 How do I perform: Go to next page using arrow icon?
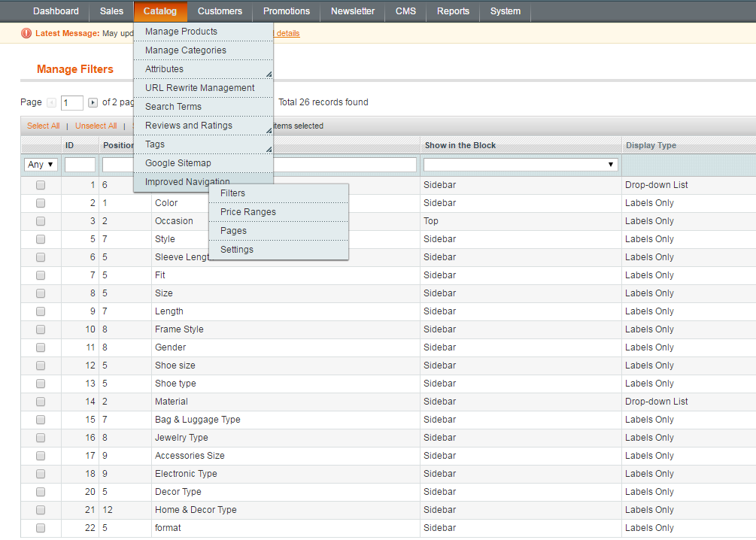click(x=93, y=103)
